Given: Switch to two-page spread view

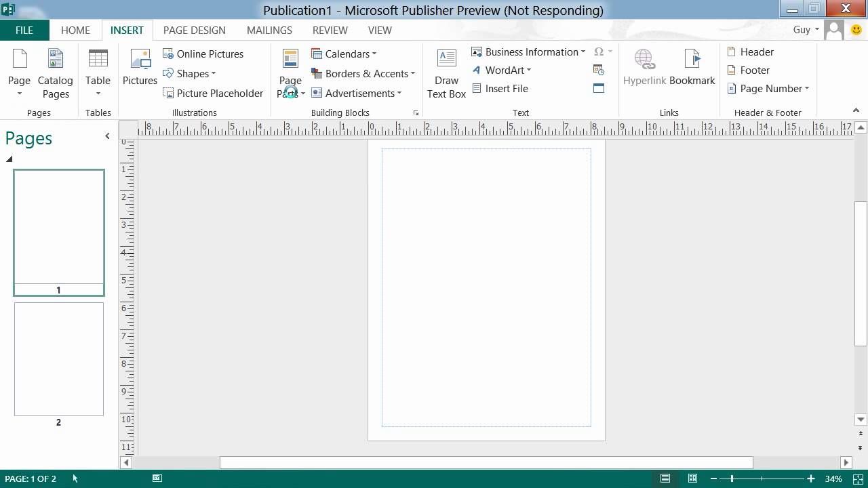Looking at the screenshot, I should [692, 479].
